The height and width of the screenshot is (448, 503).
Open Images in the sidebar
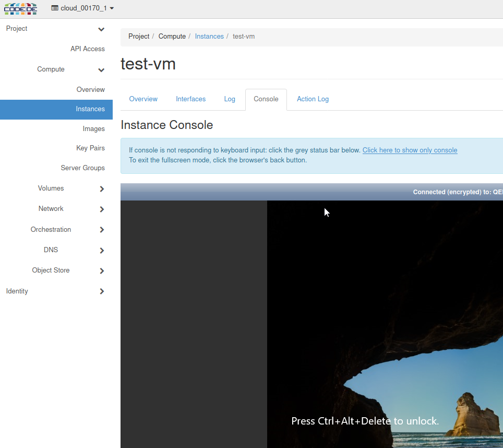pyautogui.click(x=94, y=128)
